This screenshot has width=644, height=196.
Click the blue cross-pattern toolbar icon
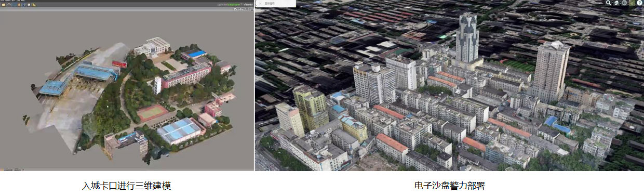(x=24, y=5)
